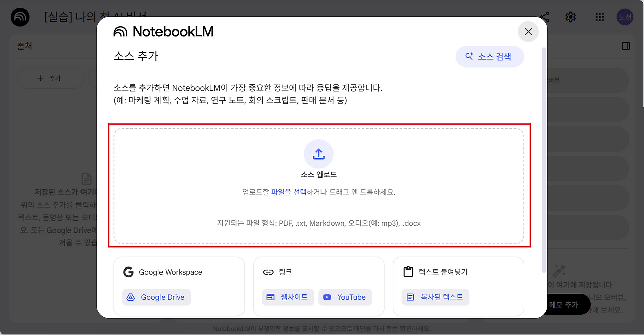
Task: Click the 소스 업로드 label
Action: 318,175
